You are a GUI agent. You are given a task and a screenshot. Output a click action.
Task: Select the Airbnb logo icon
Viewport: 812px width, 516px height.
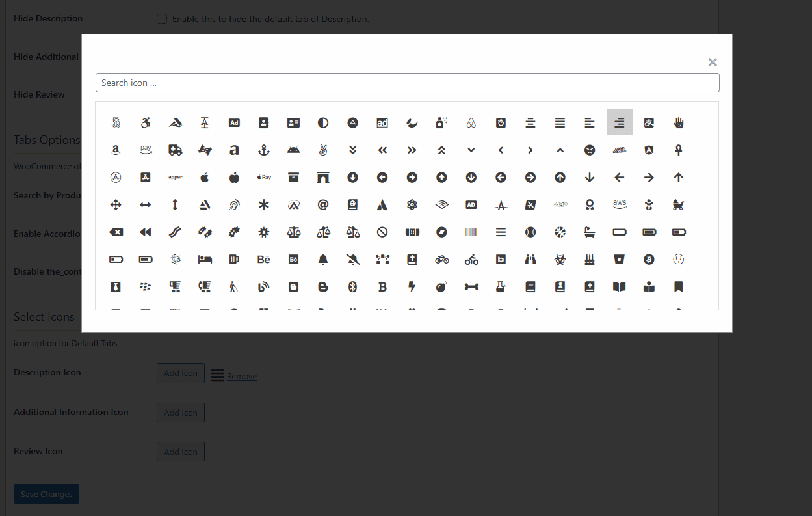click(471, 123)
